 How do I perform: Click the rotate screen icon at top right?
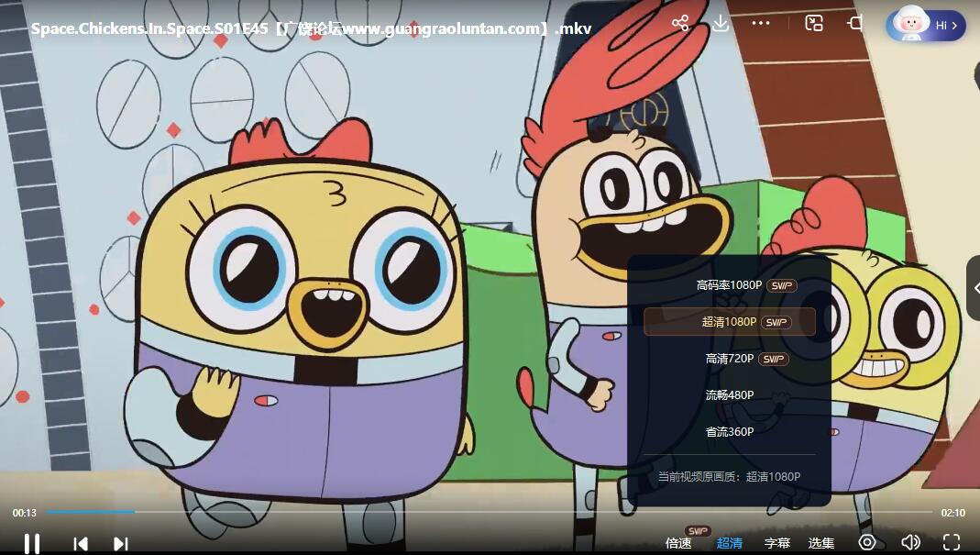pos(855,24)
